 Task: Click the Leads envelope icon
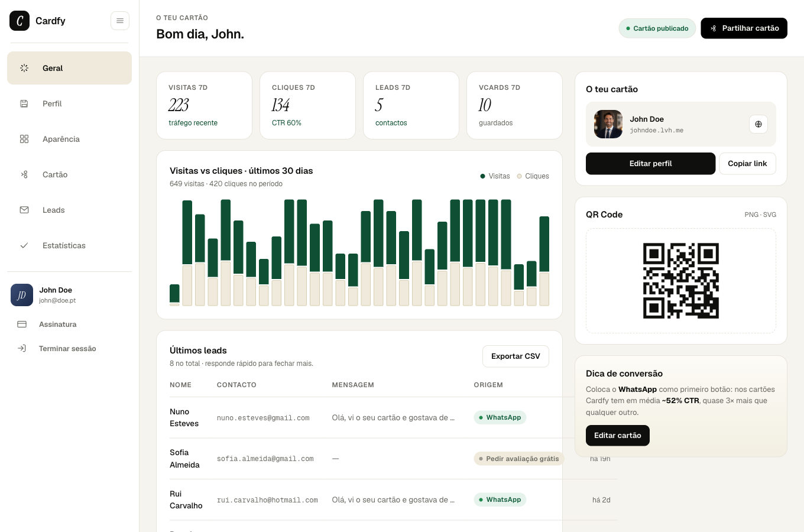(24, 210)
